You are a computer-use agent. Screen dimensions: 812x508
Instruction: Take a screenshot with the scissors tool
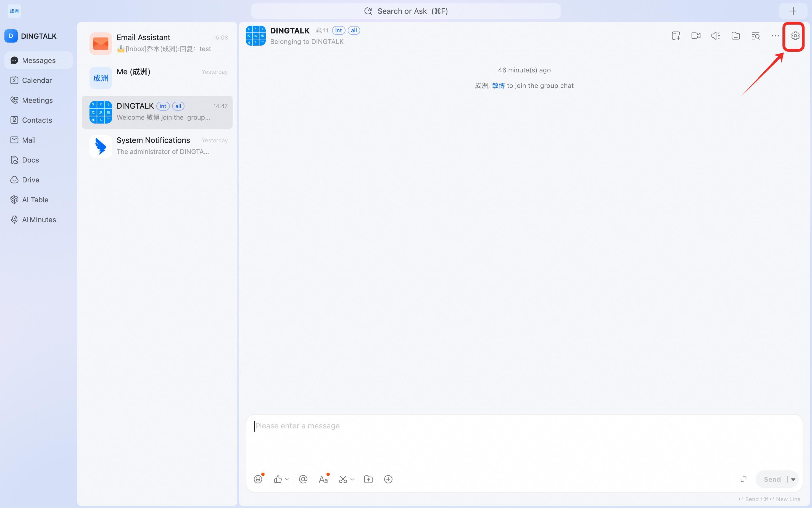[x=343, y=479]
